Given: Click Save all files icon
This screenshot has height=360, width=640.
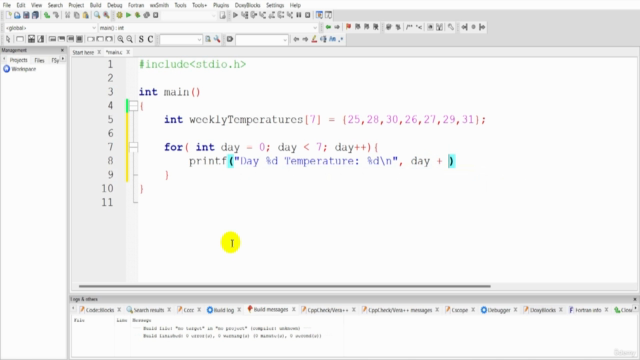Looking at the screenshot, I should [36, 16].
